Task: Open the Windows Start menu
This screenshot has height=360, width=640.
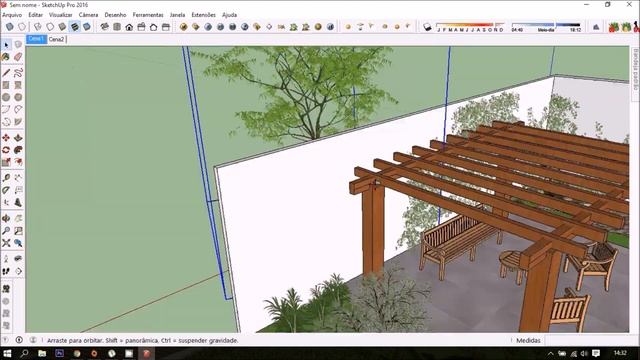Action: coord(7,353)
